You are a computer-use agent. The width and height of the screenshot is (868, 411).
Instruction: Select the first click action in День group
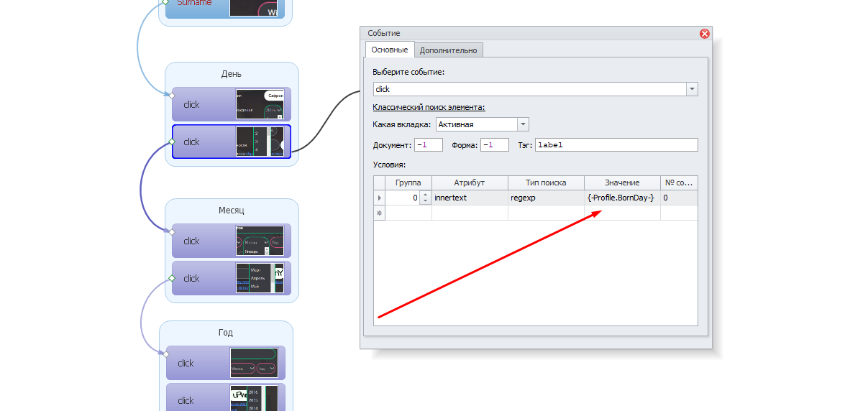coord(232,104)
